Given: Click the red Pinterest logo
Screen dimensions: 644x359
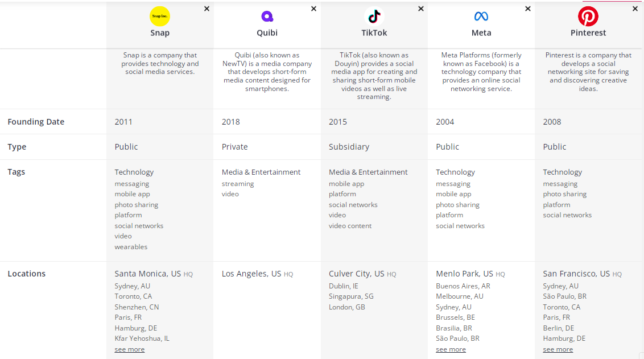Looking at the screenshot, I should click(588, 16).
